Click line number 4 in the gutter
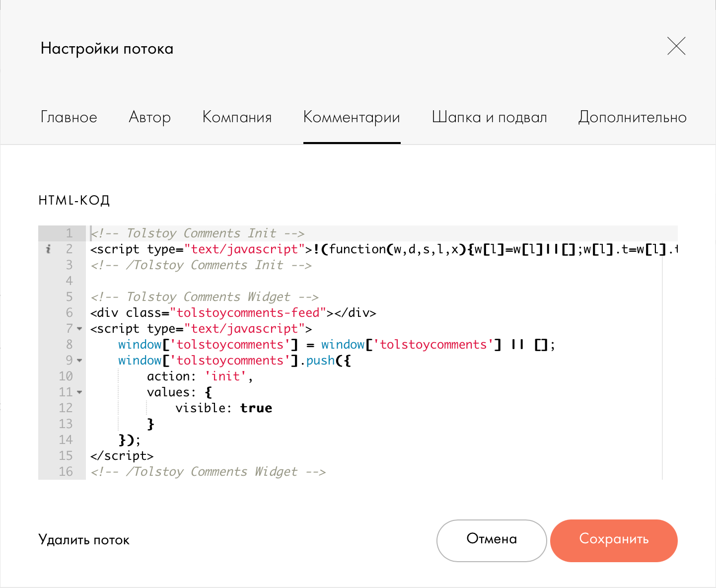716x588 pixels. (69, 281)
